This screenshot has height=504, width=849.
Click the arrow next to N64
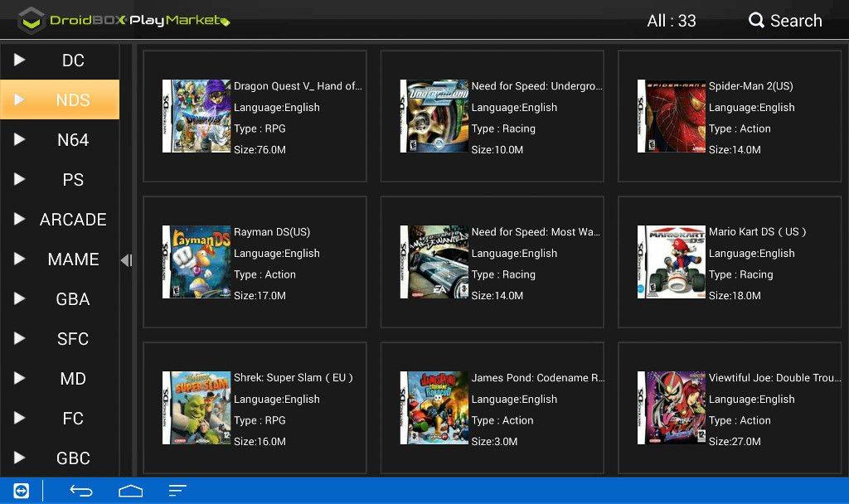point(20,139)
